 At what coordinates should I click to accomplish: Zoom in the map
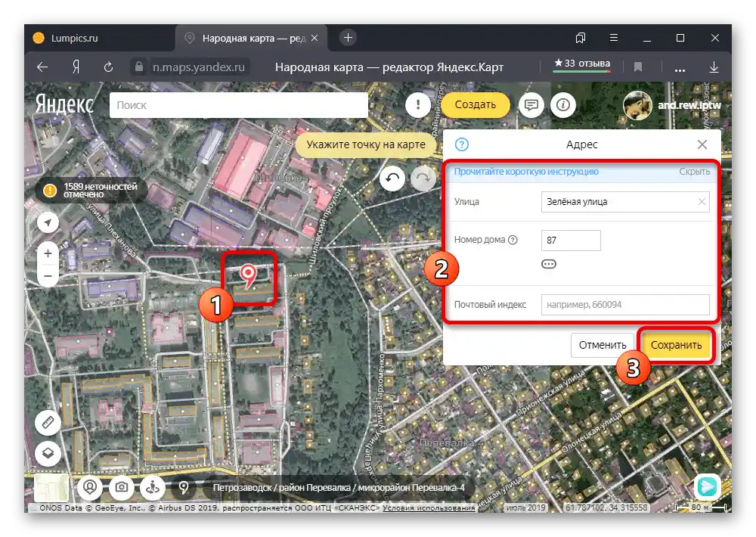pyautogui.click(x=48, y=253)
